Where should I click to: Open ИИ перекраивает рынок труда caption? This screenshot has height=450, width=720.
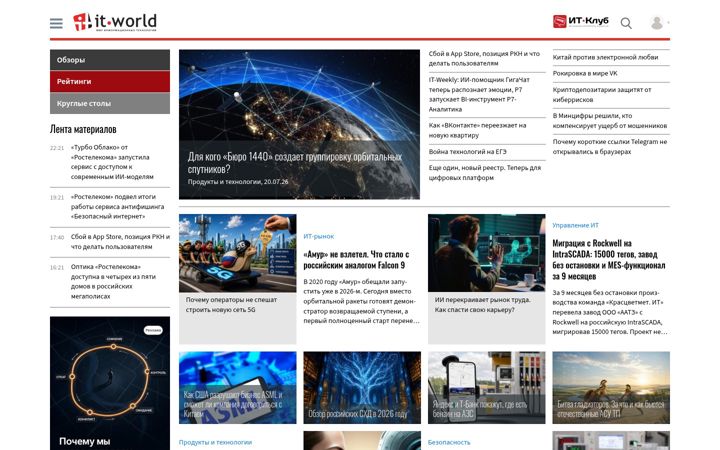pos(483,304)
